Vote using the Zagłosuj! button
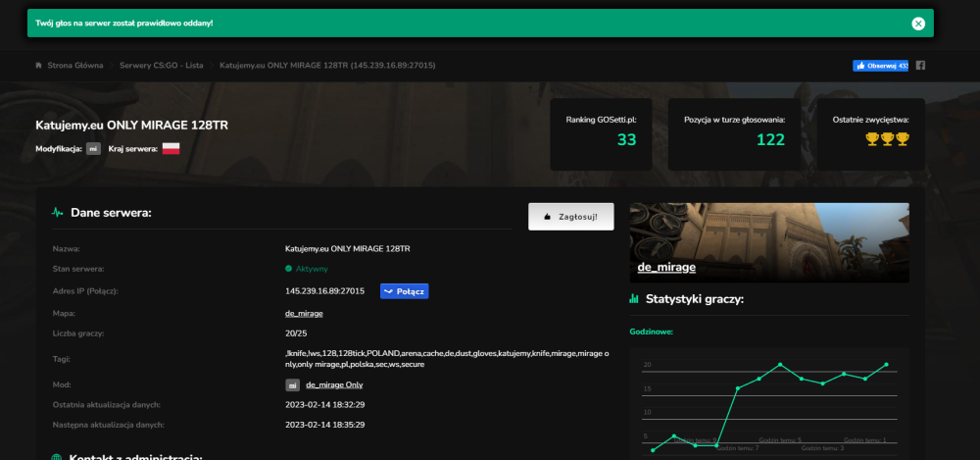 (x=570, y=217)
